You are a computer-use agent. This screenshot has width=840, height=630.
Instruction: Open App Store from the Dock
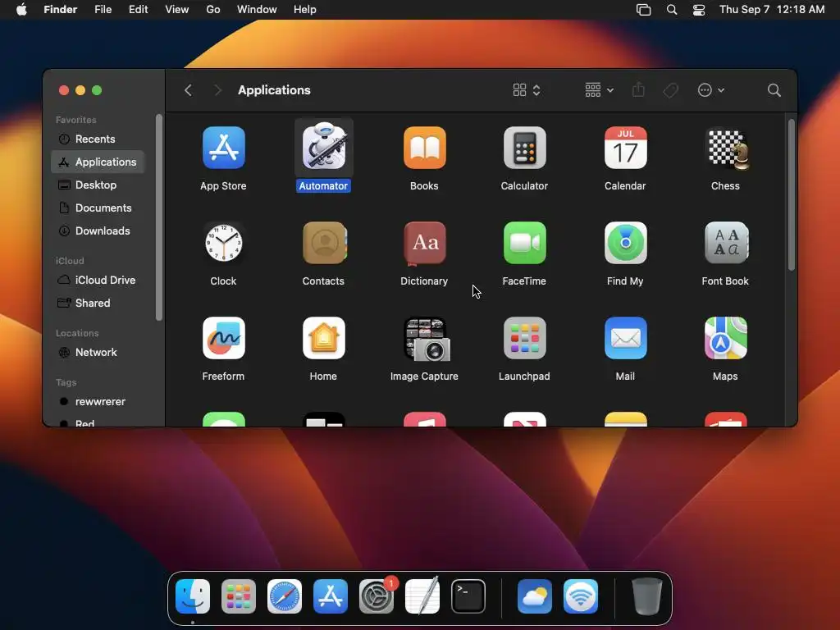[x=331, y=596]
